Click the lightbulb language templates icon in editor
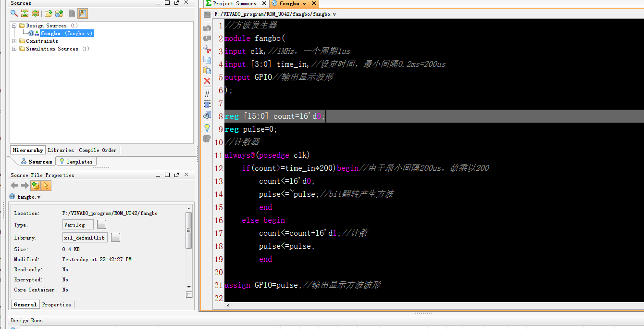Viewport: 644px width, 329px height. coord(207,128)
